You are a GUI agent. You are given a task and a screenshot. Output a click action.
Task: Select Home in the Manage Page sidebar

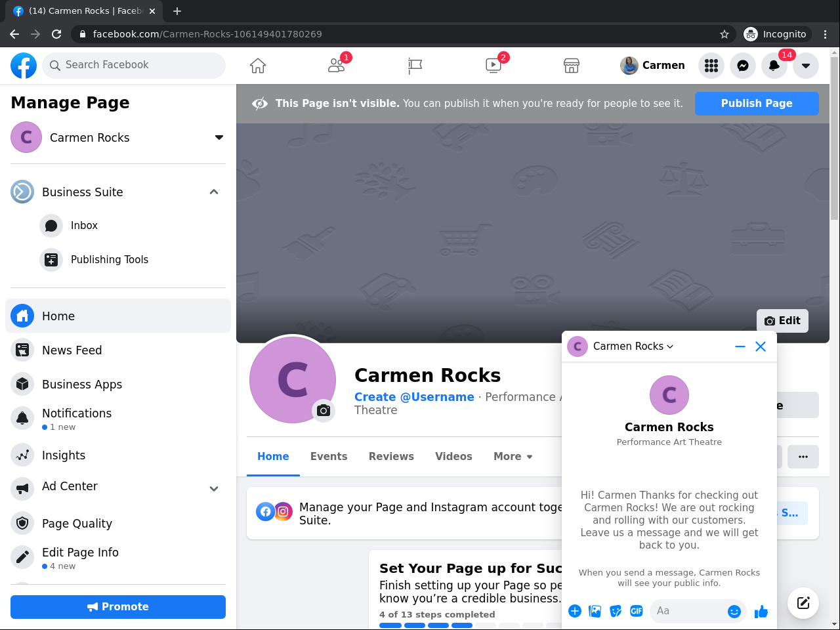[x=118, y=316]
